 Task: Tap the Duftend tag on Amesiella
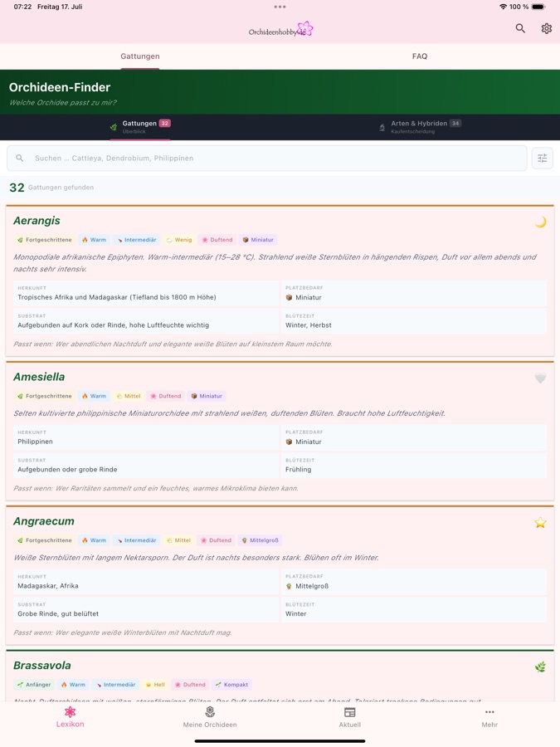tap(166, 396)
